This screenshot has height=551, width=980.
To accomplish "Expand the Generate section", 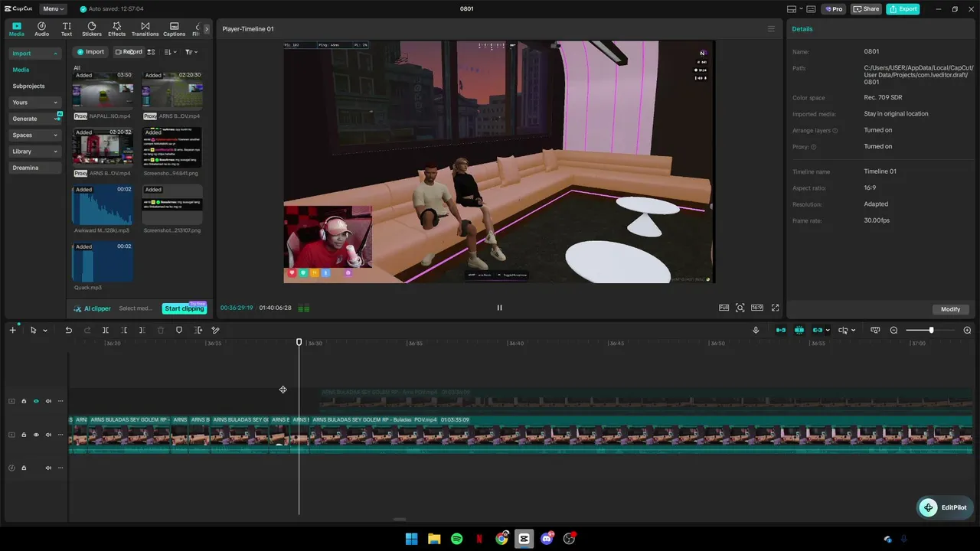I will tap(34, 119).
